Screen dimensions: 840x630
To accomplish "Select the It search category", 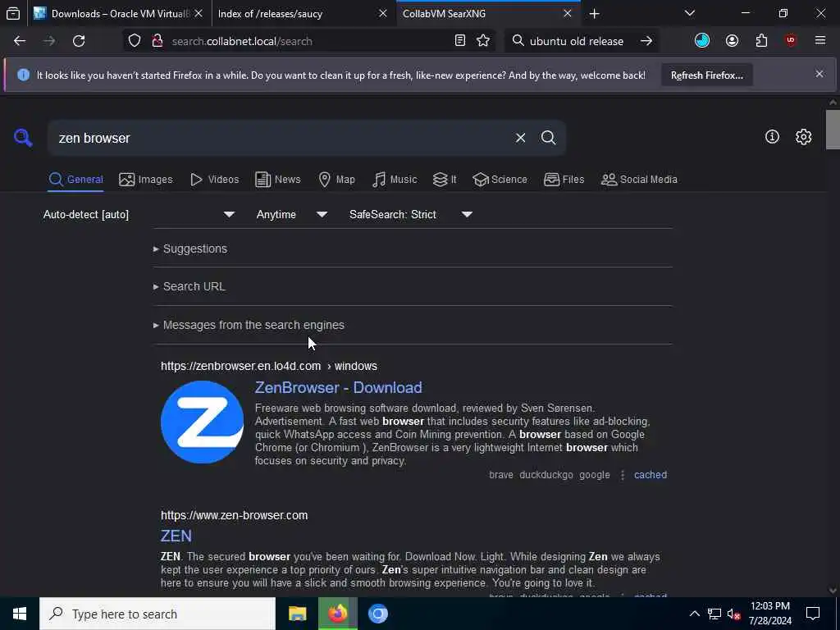I will [x=445, y=180].
